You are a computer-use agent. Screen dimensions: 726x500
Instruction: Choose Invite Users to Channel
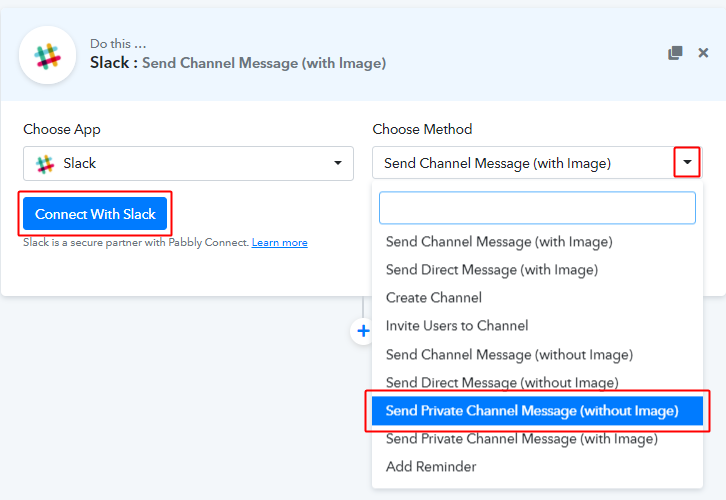pyautogui.click(x=537, y=326)
